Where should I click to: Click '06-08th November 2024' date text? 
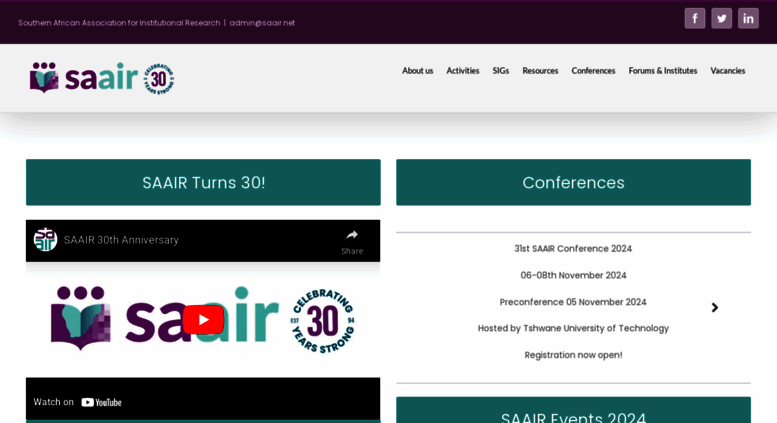(x=573, y=275)
